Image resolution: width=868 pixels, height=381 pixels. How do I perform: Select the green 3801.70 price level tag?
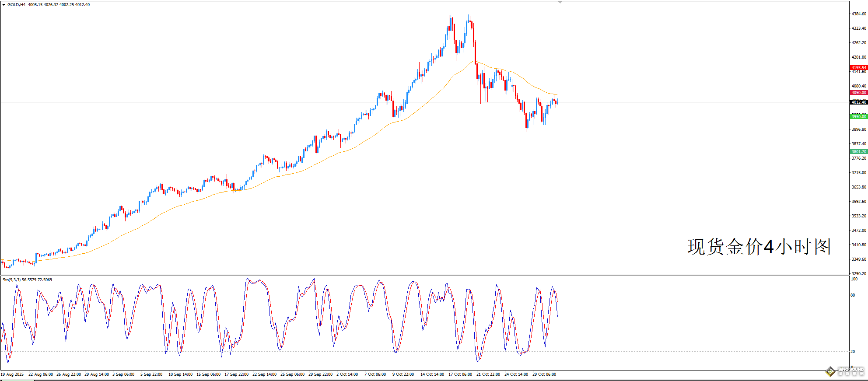(858, 152)
